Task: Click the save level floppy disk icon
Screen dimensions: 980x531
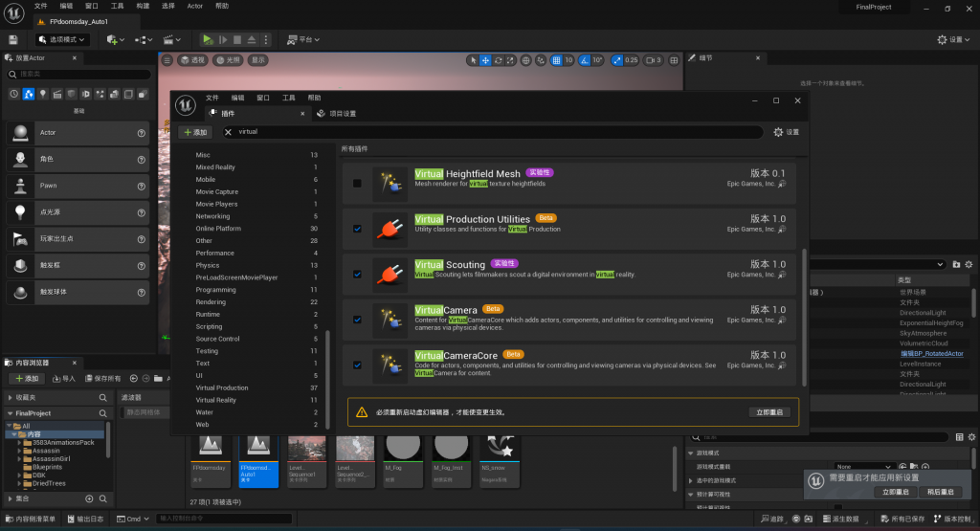Action: (x=13, y=39)
